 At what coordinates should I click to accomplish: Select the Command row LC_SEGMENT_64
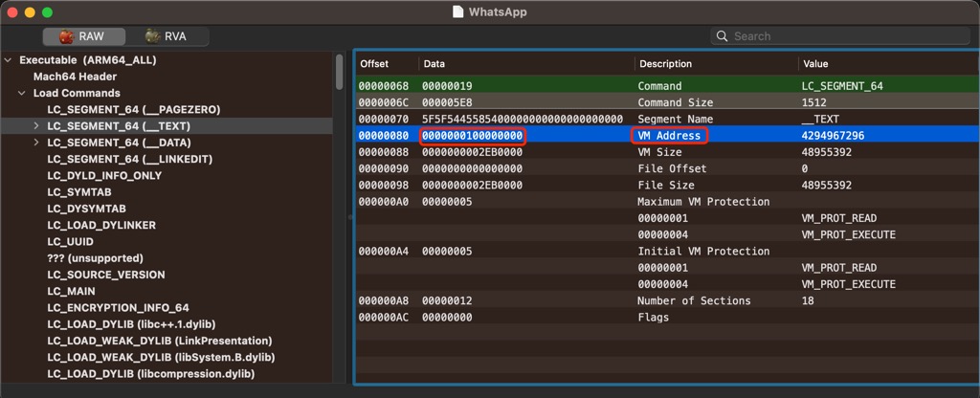[666, 86]
